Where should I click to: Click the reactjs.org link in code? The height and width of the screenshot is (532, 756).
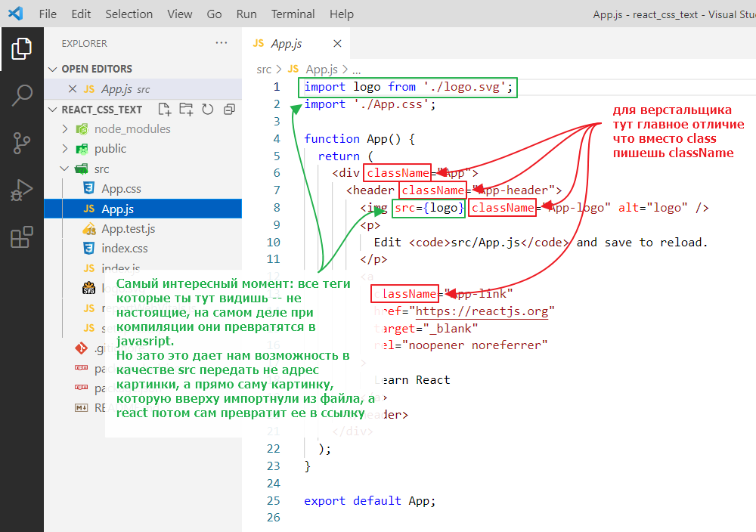[x=482, y=311]
